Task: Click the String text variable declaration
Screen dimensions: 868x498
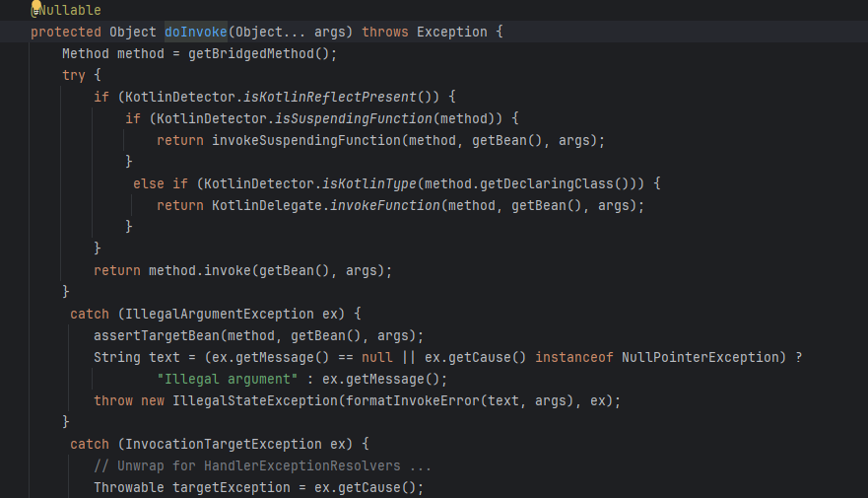Action: coord(137,357)
